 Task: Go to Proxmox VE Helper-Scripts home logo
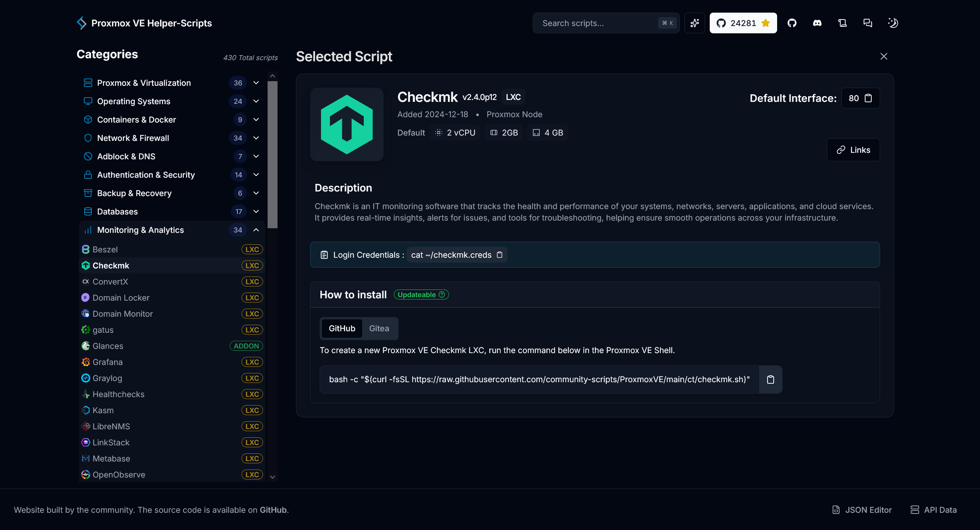click(x=144, y=23)
